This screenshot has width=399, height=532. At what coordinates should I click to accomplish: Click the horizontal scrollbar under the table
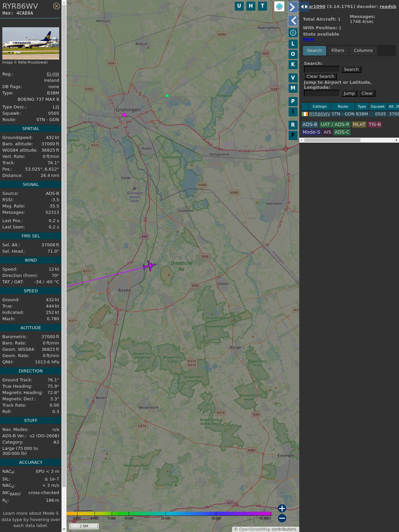332,140
